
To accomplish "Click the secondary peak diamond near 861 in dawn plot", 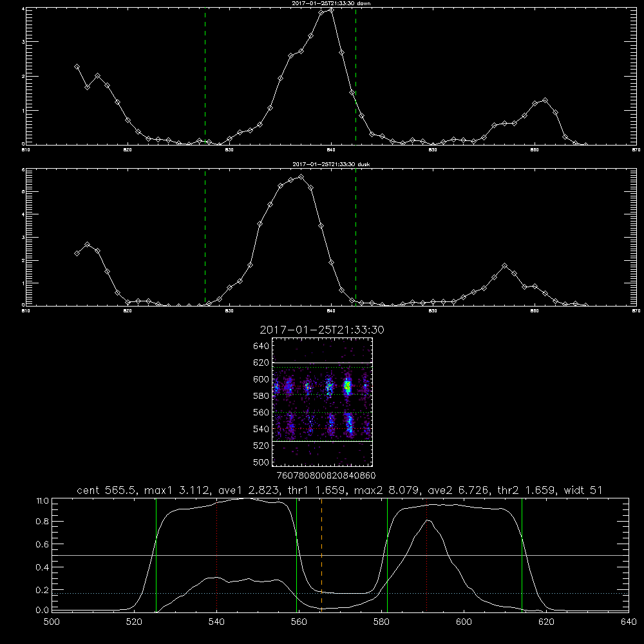I will [545, 100].
